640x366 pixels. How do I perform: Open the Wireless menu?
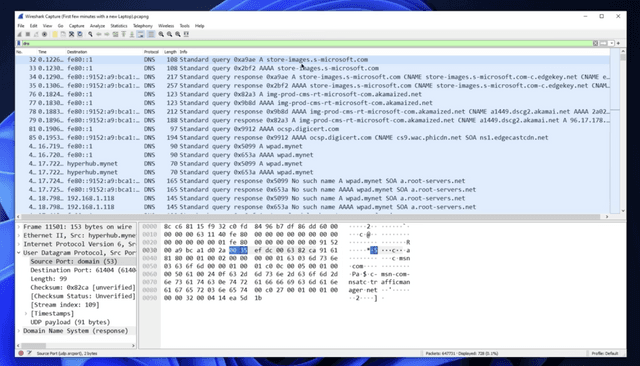pos(166,26)
